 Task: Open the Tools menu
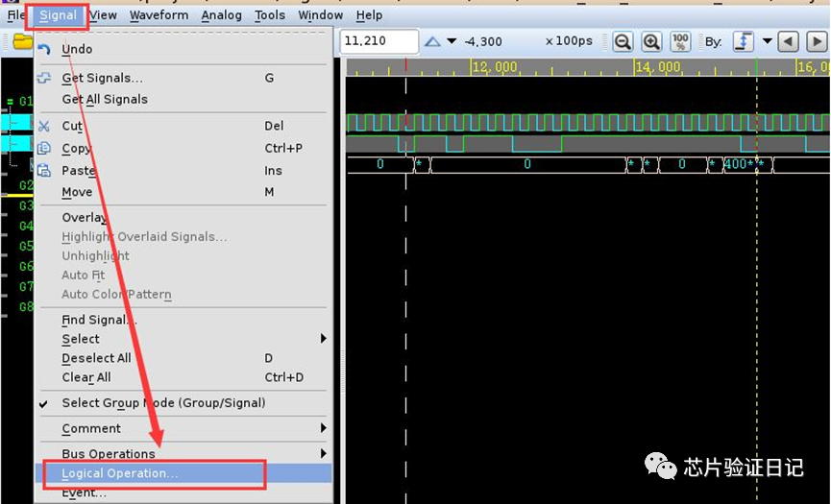[x=270, y=15]
